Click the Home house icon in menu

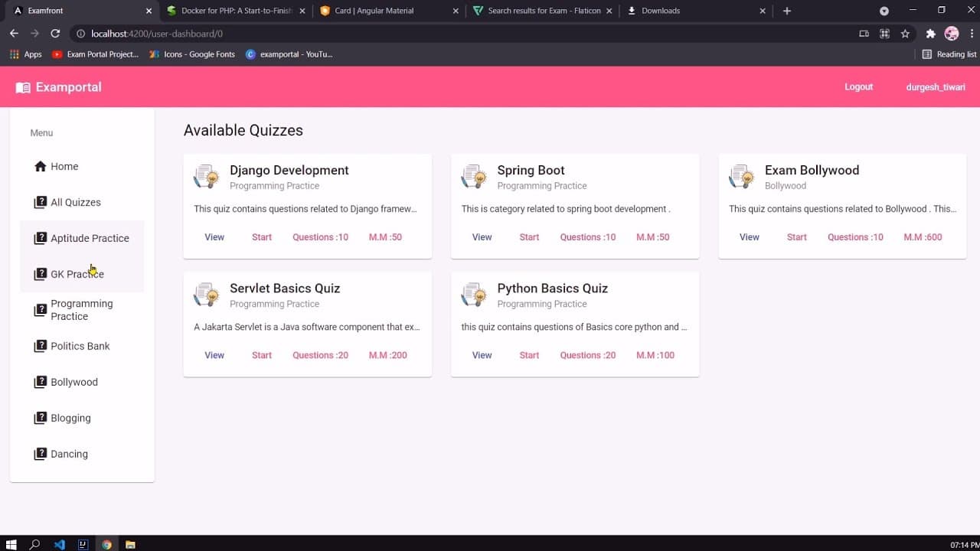click(x=41, y=166)
